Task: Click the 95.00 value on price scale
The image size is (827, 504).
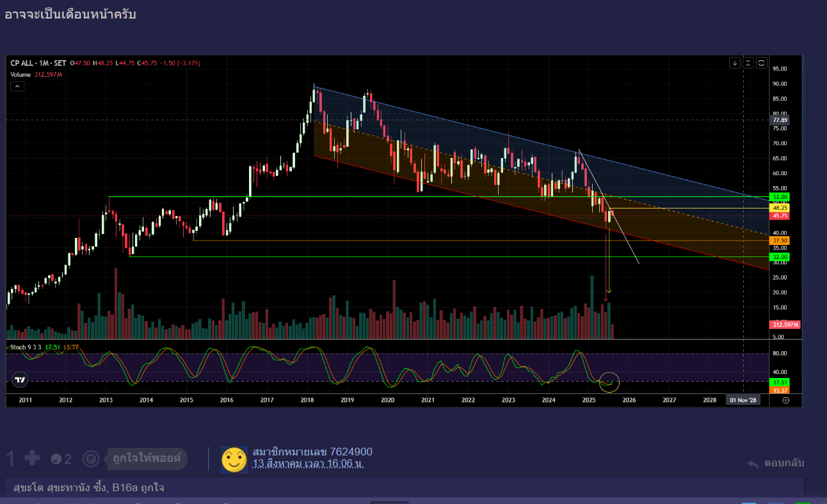Action: (x=780, y=68)
